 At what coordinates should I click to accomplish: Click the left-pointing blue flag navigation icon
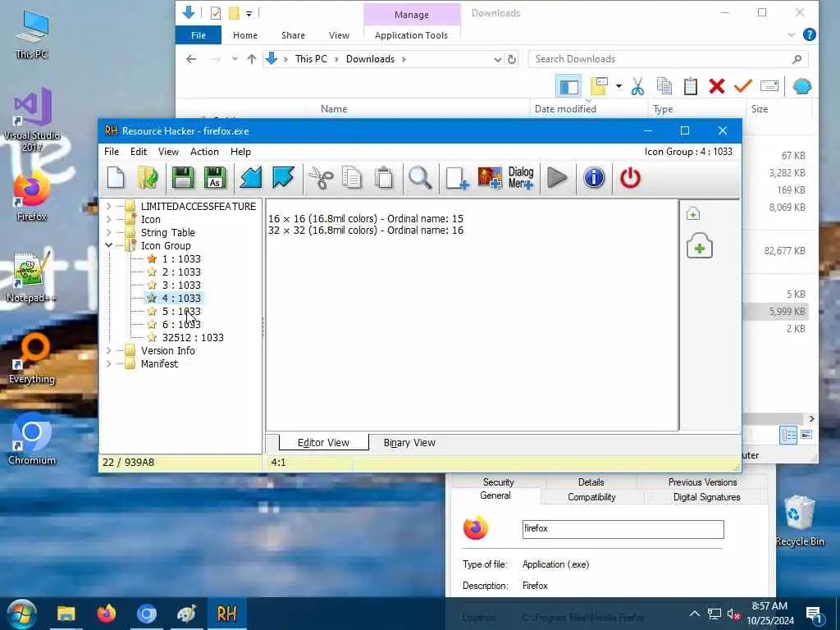click(x=251, y=178)
